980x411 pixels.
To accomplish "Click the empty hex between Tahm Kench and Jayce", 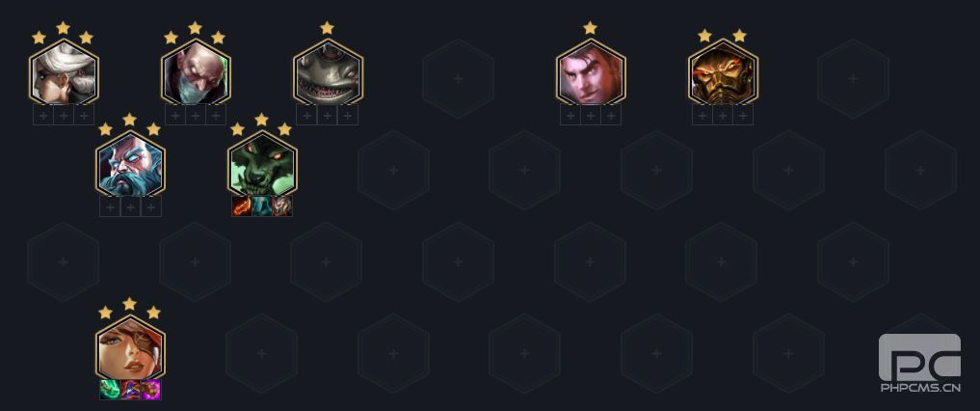I will (458, 78).
